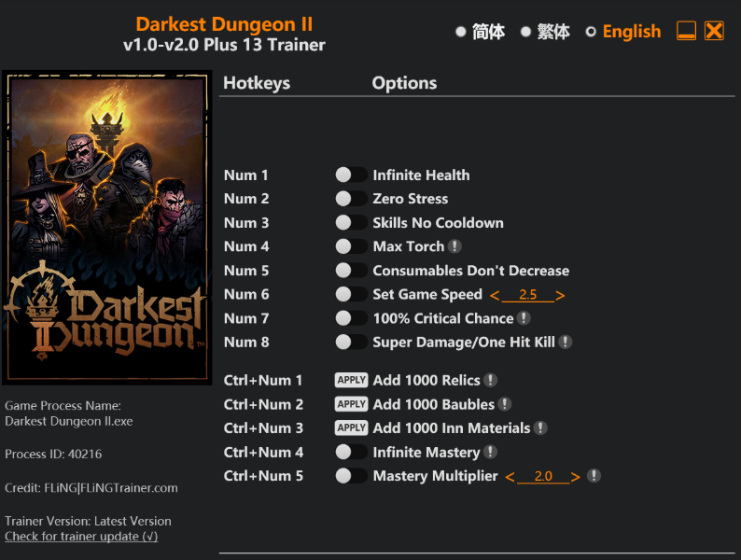Toggle Skills No Cooldown
The image size is (741, 560).
(x=351, y=222)
